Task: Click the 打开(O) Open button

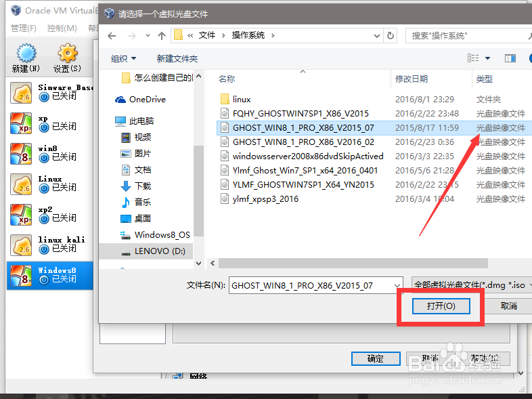Action: click(441, 306)
